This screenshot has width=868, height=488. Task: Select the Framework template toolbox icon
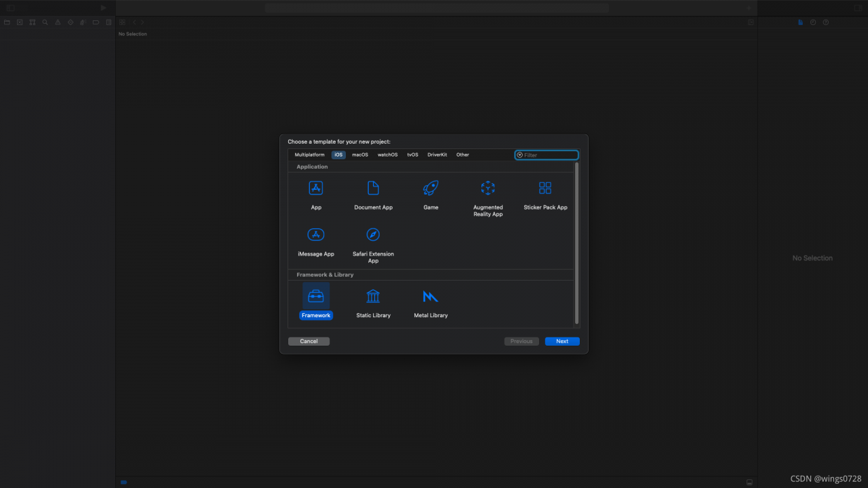click(x=316, y=296)
